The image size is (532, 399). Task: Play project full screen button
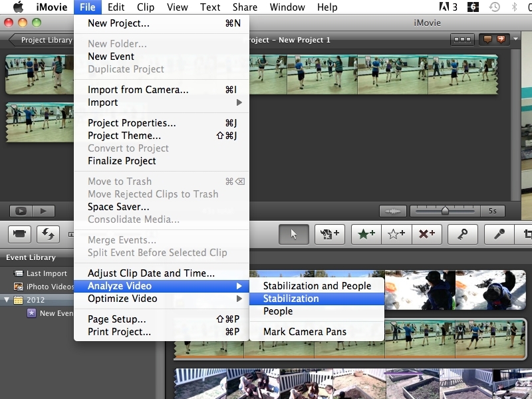tap(21, 211)
